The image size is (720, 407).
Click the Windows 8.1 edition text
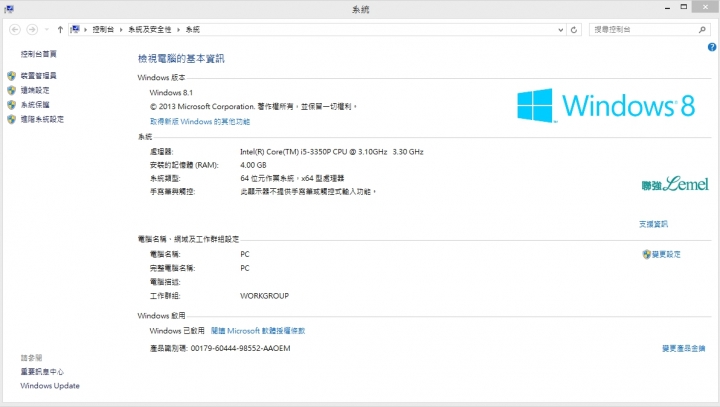click(x=171, y=92)
